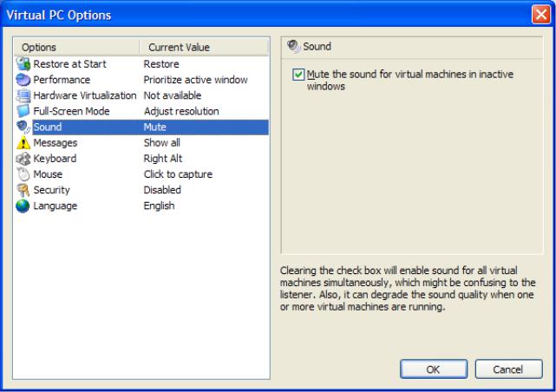This screenshot has height=392, width=556.
Task: Uncheck mute sound for inactive windows
Action: click(x=298, y=75)
